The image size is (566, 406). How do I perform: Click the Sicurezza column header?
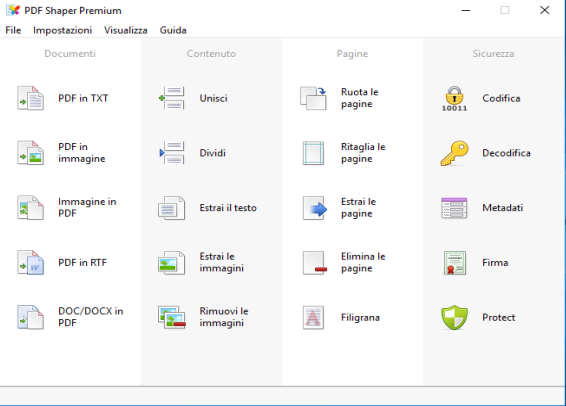(493, 54)
